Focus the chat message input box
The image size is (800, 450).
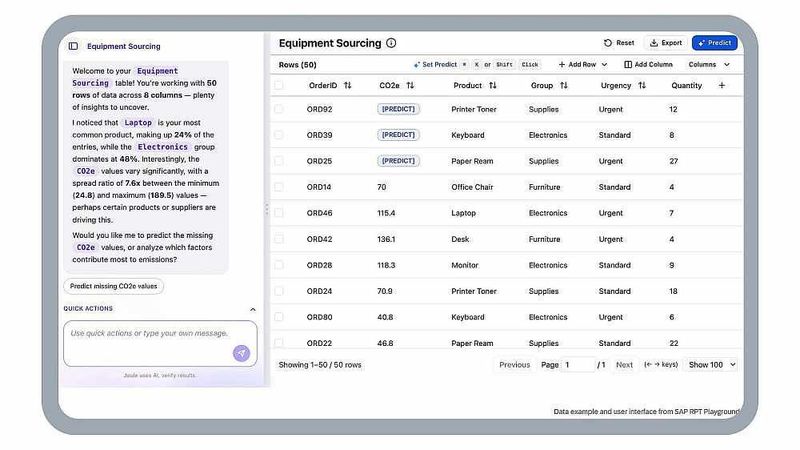pos(160,343)
